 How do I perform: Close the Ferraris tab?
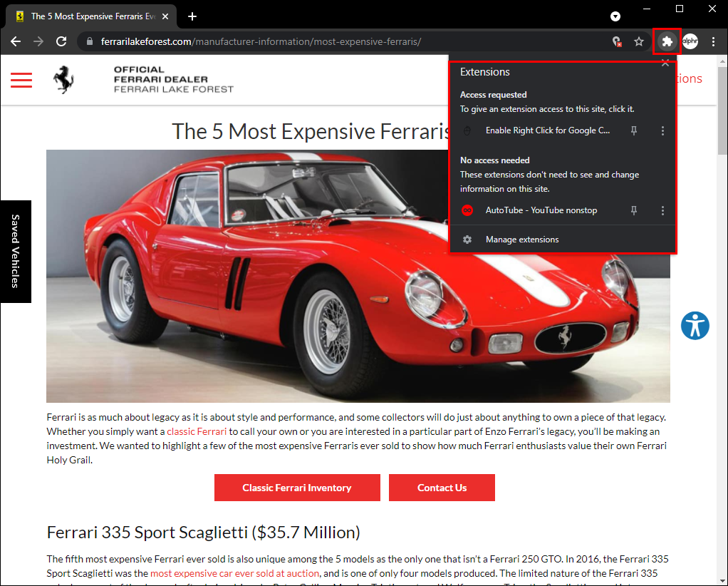click(165, 16)
